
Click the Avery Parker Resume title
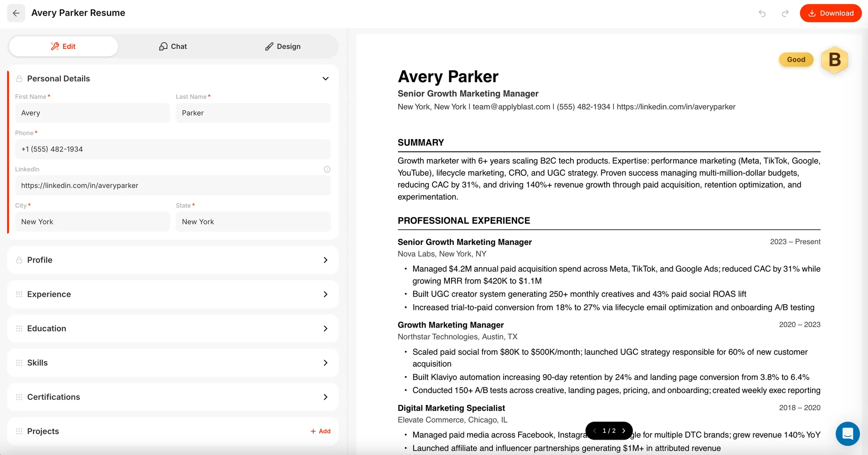[78, 13]
